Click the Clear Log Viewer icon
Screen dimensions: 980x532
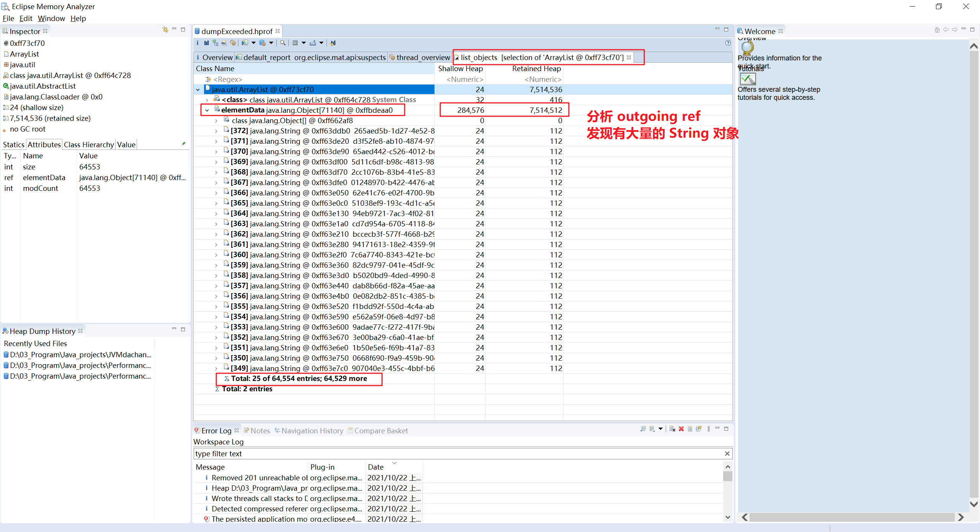(672, 429)
